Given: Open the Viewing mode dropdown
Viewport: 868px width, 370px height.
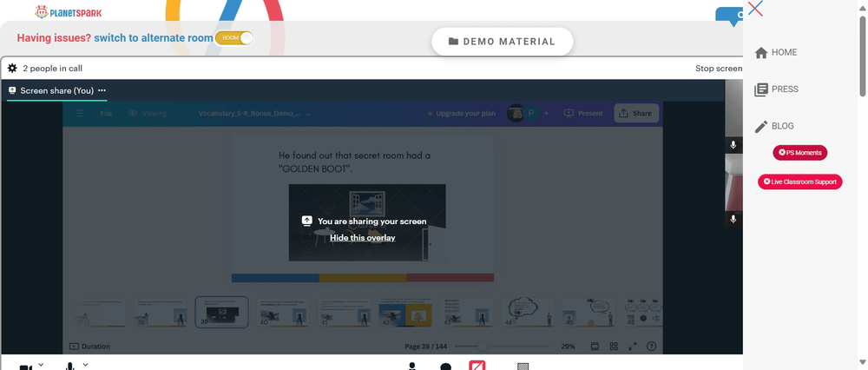Looking at the screenshot, I should [x=148, y=113].
